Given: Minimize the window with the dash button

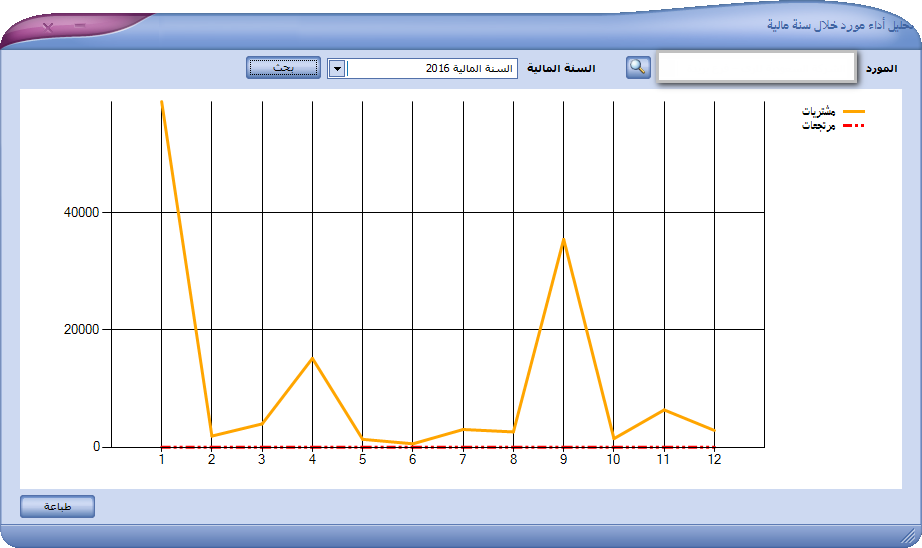Looking at the screenshot, I should click(80, 25).
